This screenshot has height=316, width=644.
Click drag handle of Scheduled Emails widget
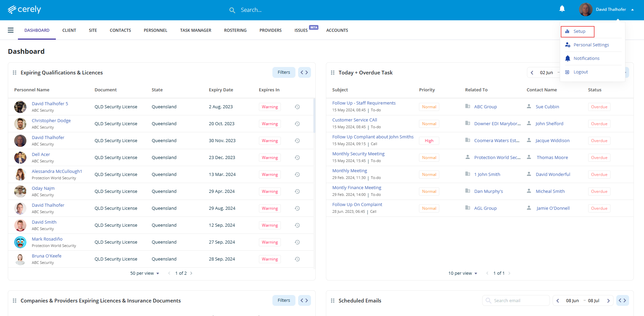[x=333, y=301]
